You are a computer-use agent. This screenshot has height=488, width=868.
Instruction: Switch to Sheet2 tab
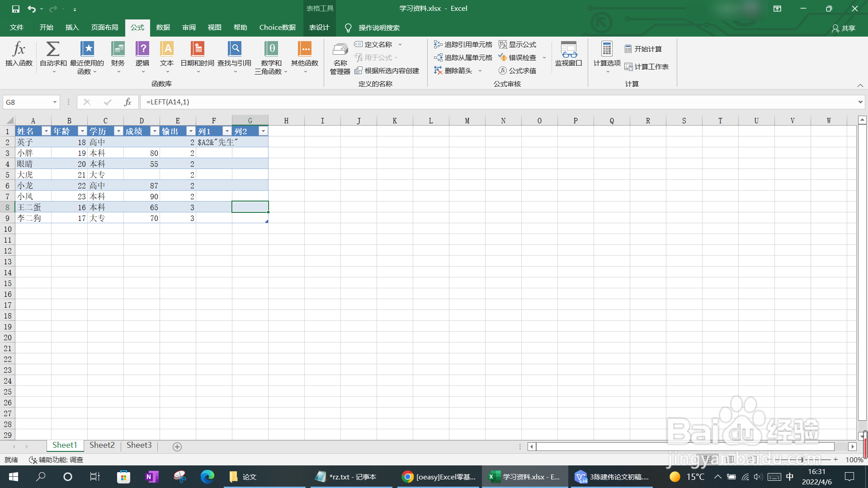pos(101,445)
